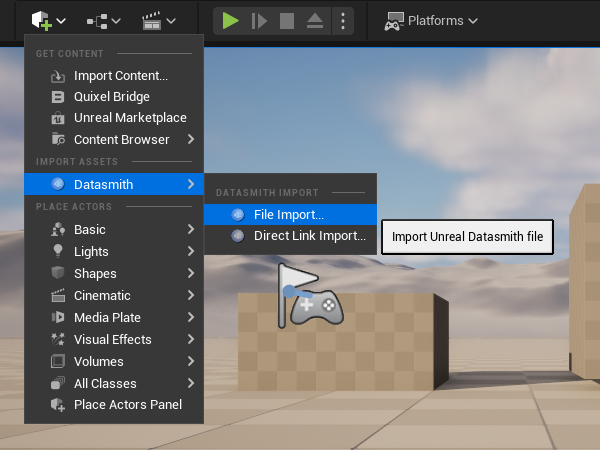
Task: Expand the Volumes submenu chevron
Action: pos(191,361)
